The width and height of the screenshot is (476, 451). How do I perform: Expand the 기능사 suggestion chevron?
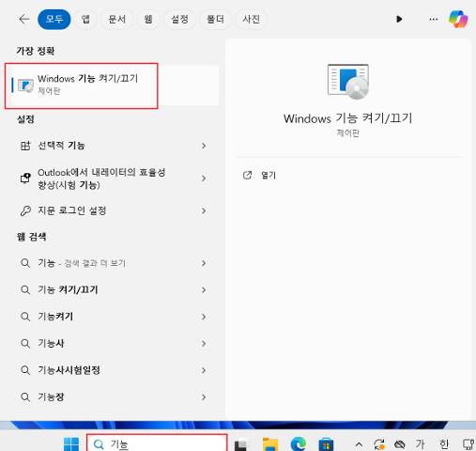pyautogui.click(x=204, y=344)
